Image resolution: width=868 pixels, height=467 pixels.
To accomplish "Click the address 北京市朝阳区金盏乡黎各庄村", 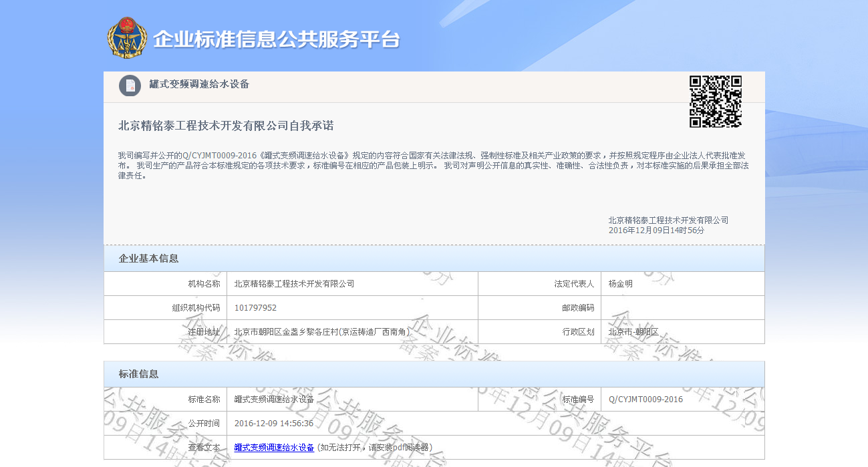I will pos(322,332).
